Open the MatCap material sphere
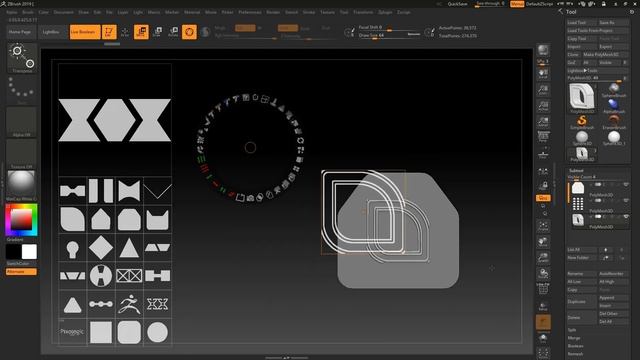The image size is (640, 360). coord(22,186)
